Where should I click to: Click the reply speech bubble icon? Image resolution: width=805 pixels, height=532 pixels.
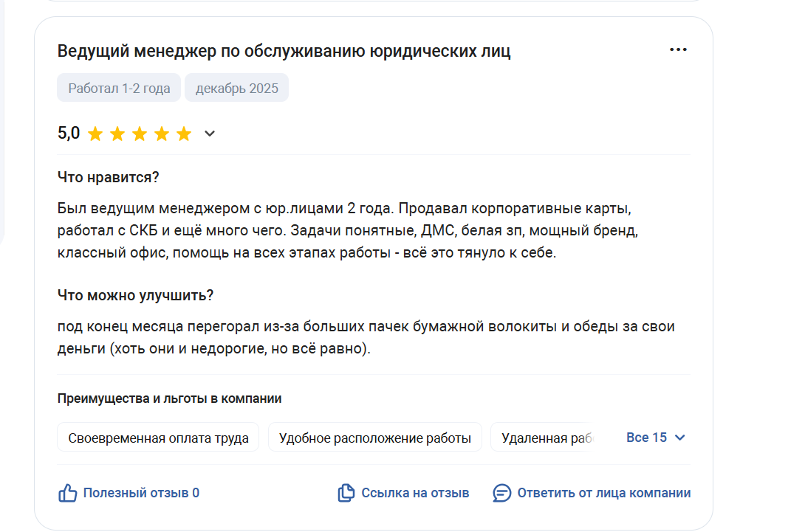coord(502,493)
